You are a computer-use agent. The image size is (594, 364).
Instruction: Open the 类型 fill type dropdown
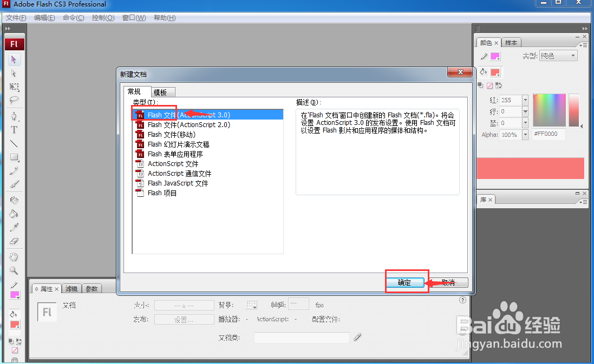point(558,56)
